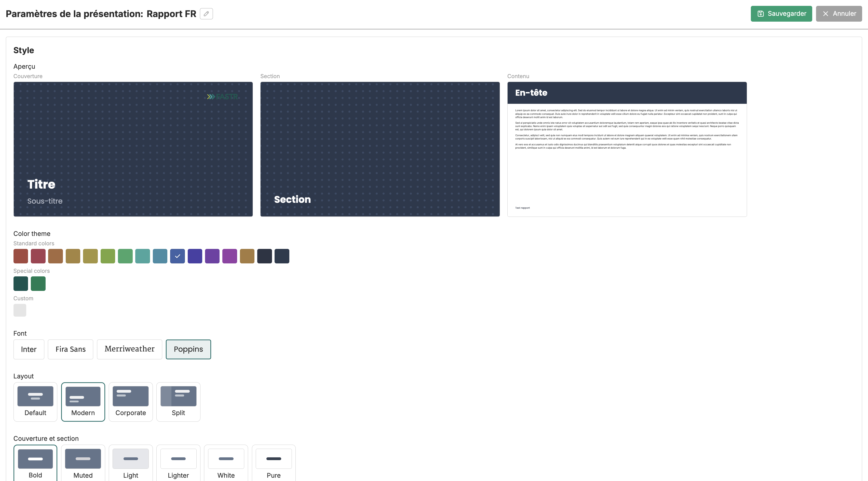
Task: Open the Couverture slide preview
Action: (133, 149)
